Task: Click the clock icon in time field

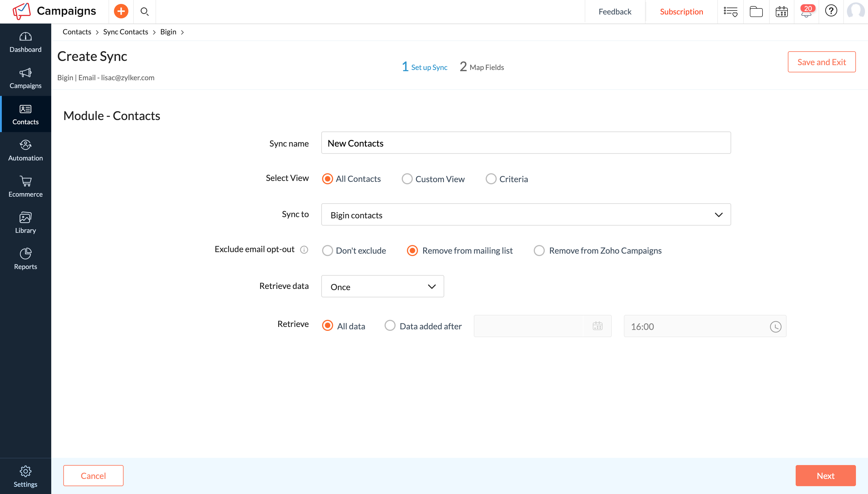Action: (775, 326)
